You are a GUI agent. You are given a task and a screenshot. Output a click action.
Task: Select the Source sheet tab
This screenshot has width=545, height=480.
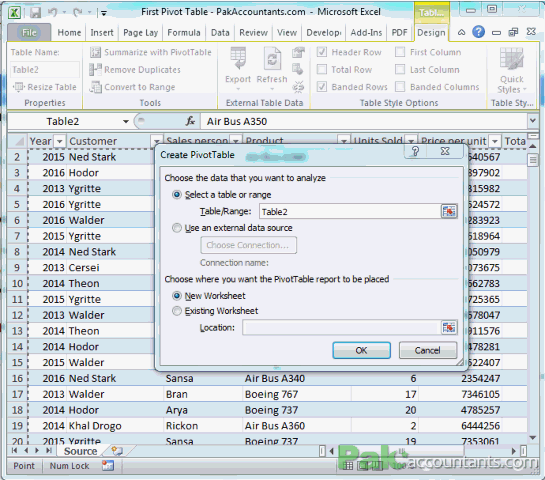coord(81,451)
